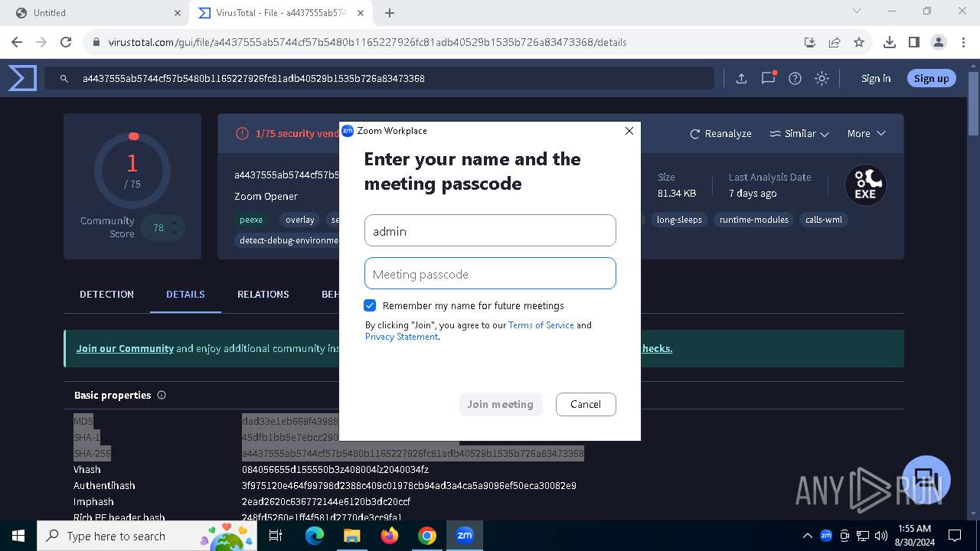980x551 pixels.
Task: Click the search magnifier icon in VirusTotal
Action: pos(64,78)
